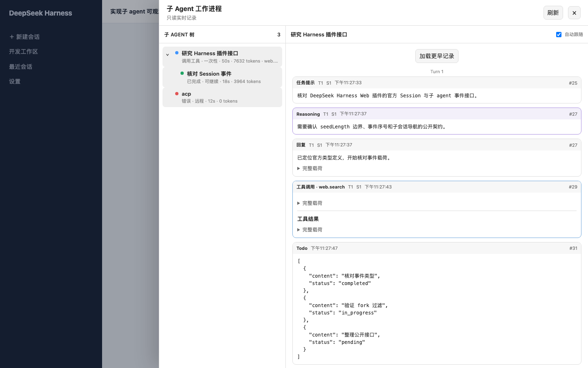Click the blue status dot of 研究 Harness
The image size is (588, 368).
coord(177,53)
